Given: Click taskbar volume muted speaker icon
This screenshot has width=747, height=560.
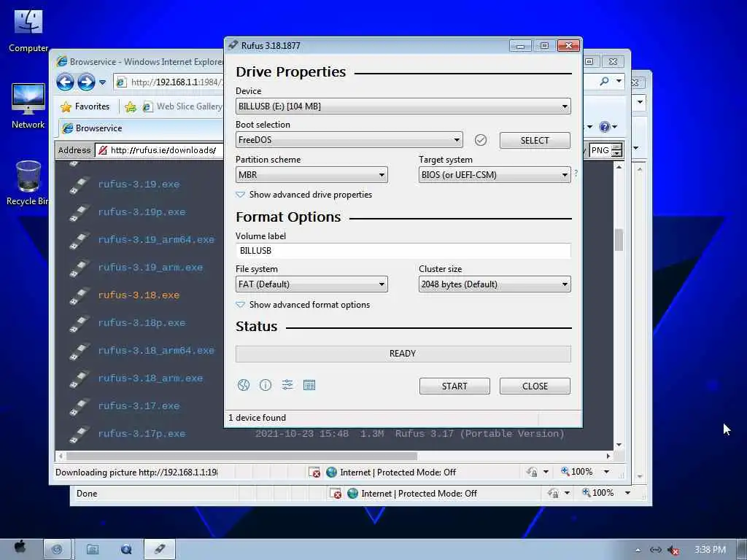Looking at the screenshot, I should pos(673,550).
